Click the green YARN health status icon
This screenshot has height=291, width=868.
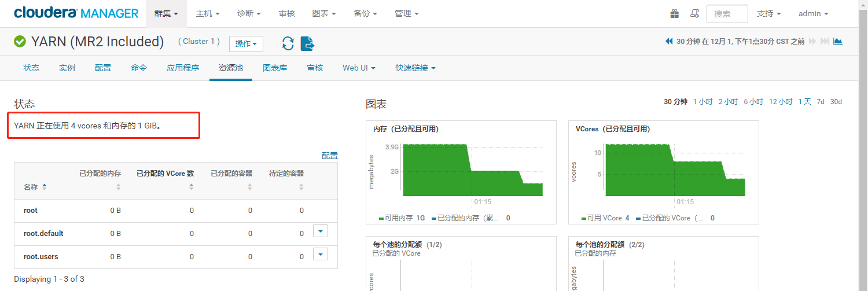coord(20,42)
